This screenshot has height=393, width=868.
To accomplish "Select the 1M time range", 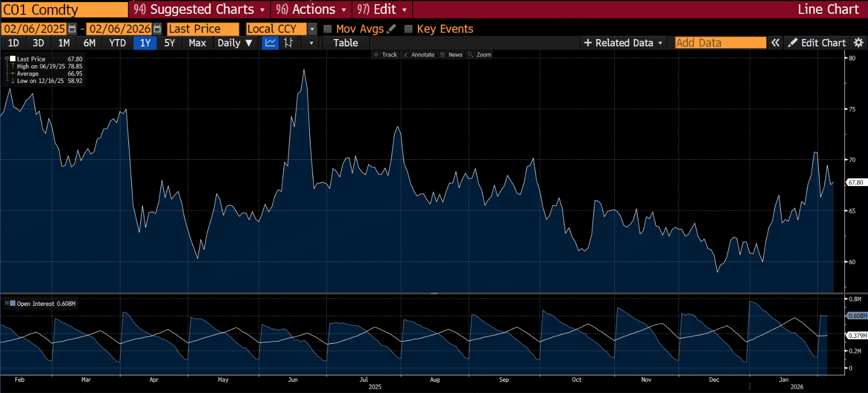I will pos(64,43).
